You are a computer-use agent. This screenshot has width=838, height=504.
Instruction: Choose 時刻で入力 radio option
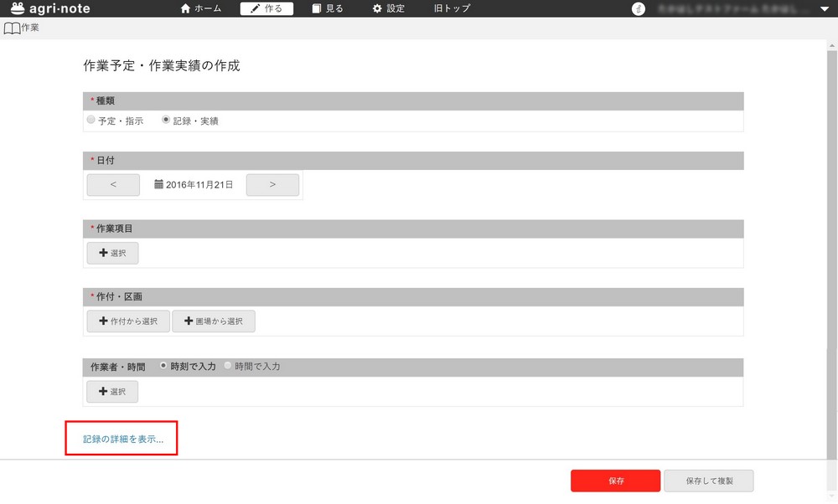(163, 366)
